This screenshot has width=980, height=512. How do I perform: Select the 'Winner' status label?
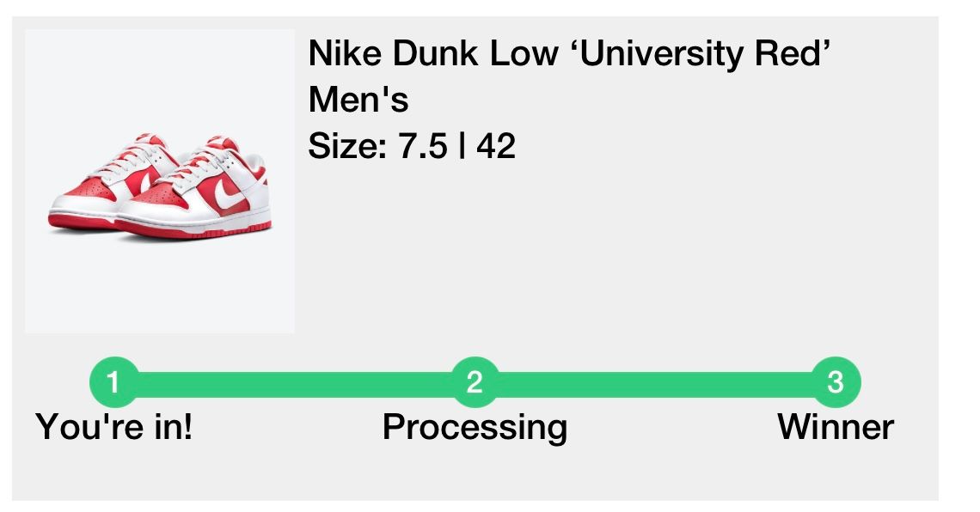(x=836, y=424)
